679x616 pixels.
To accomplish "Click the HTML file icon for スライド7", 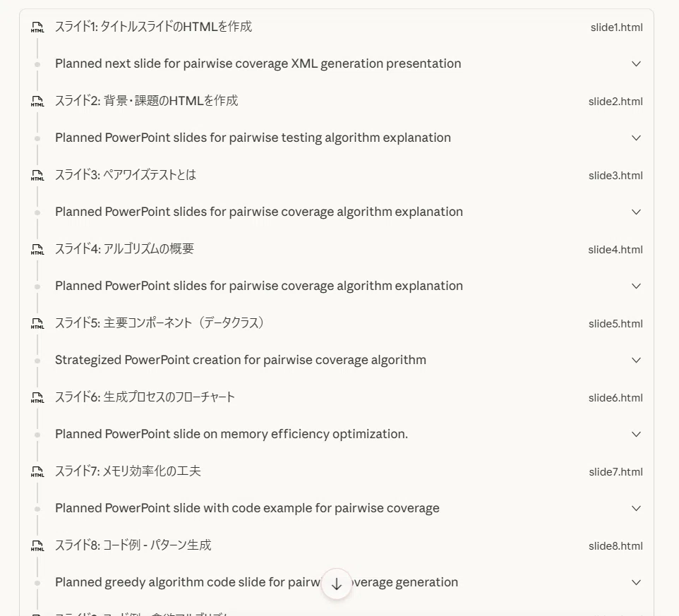I will (x=37, y=471).
